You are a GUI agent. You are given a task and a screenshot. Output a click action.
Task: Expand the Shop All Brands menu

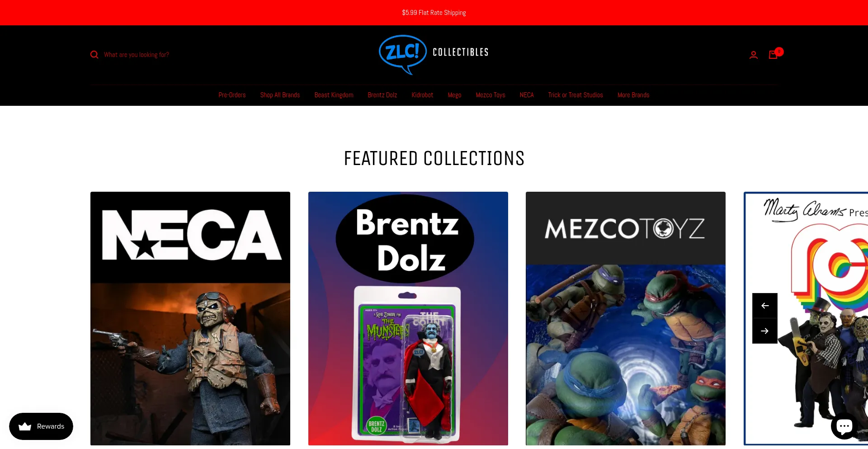(280, 95)
